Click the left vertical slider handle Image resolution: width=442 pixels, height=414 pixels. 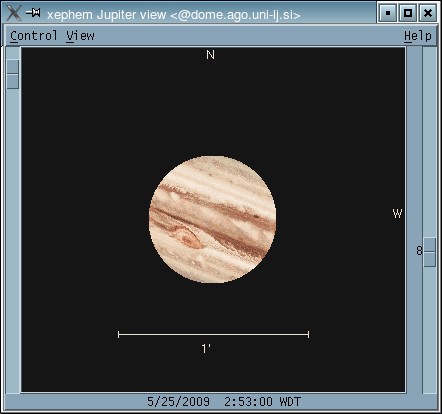[13, 74]
